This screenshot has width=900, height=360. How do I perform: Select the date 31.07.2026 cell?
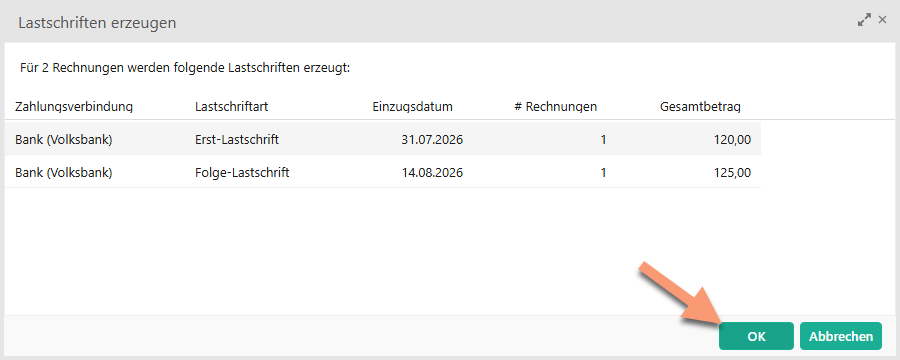point(432,140)
